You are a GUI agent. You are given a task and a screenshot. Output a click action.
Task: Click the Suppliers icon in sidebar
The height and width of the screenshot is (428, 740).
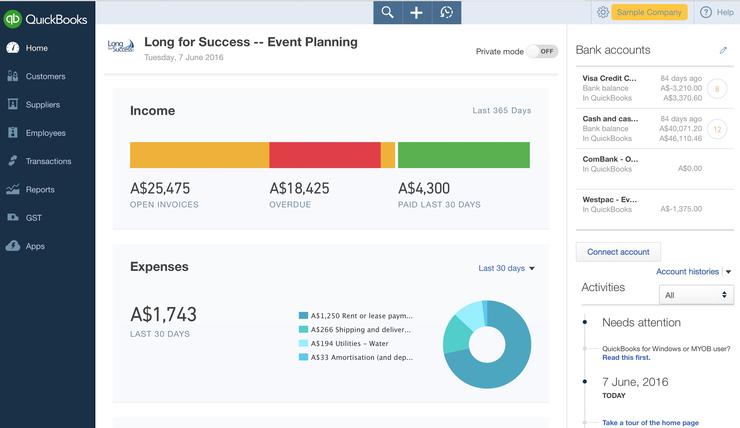13,104
